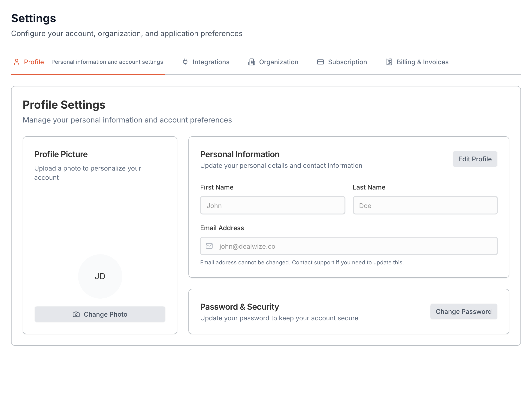
Task: Click "Update your personal details and contact information"
Action: click(x=281, y=165)
